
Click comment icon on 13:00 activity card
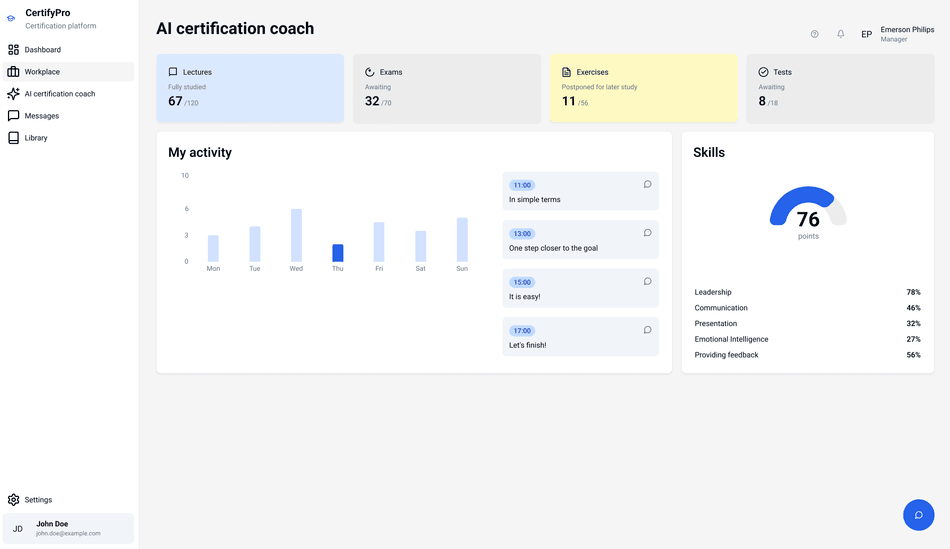click(647, 233)
